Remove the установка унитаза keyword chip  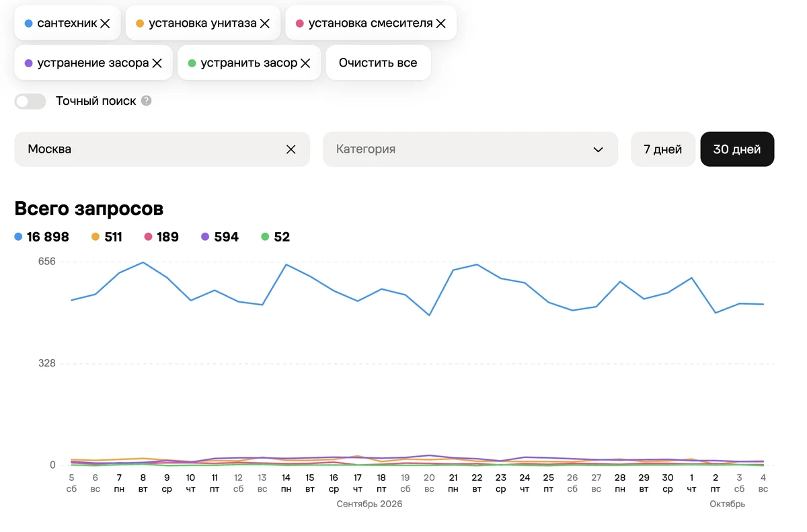265,24
